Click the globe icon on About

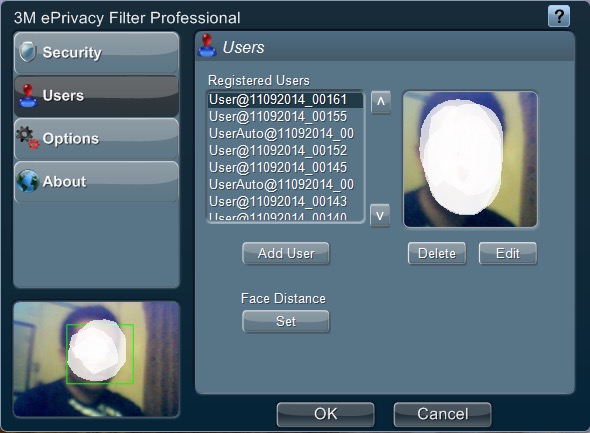click(x=27, y=181)
